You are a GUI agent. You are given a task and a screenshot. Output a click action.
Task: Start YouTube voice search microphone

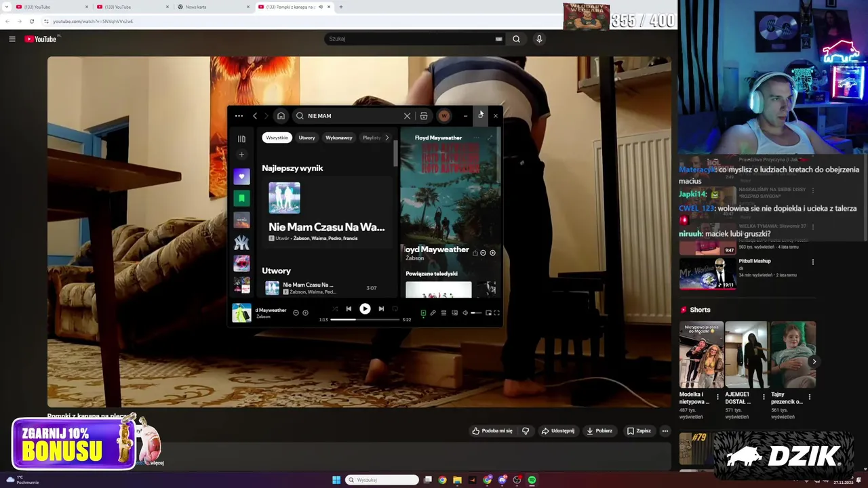[x=539, y=39]
